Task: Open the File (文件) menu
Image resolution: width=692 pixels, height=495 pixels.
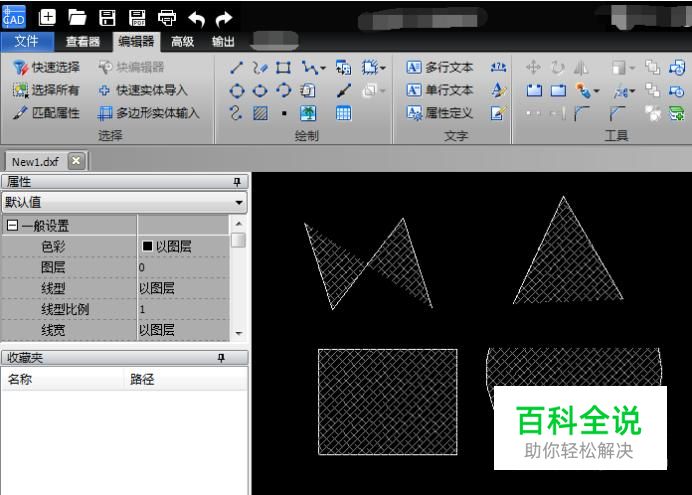Action: tap(26, 41)
